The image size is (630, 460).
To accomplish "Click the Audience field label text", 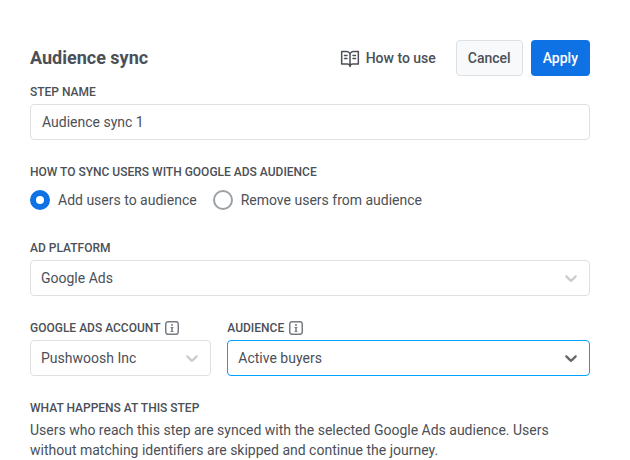I will [256, 328].
